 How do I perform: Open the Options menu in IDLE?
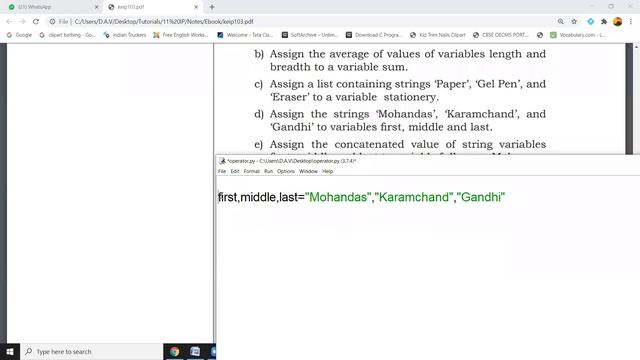pos(286,171)
